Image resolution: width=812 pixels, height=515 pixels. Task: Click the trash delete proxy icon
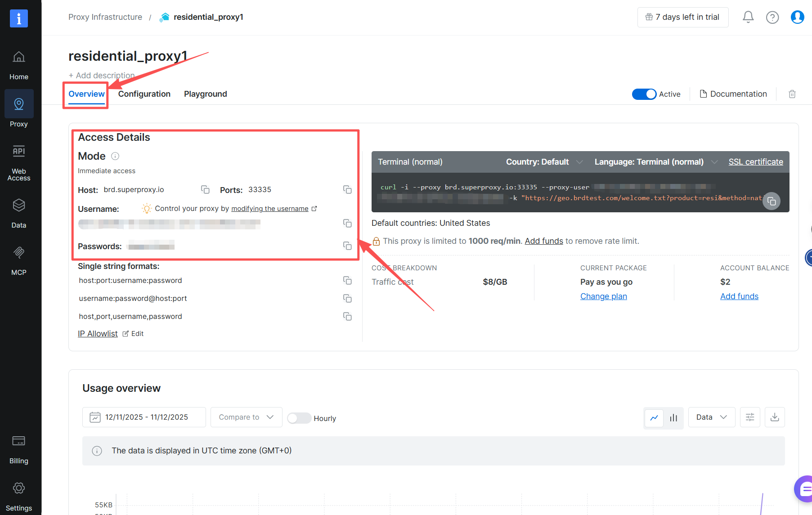click(x=792, y=94)
